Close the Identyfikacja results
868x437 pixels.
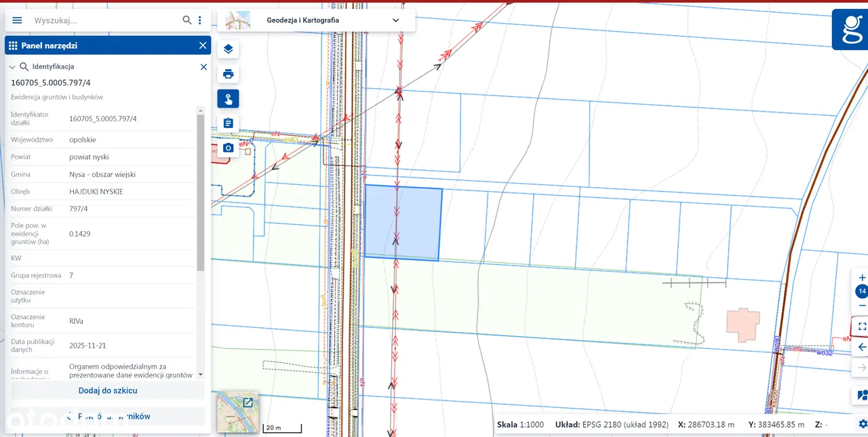point(203,67)
